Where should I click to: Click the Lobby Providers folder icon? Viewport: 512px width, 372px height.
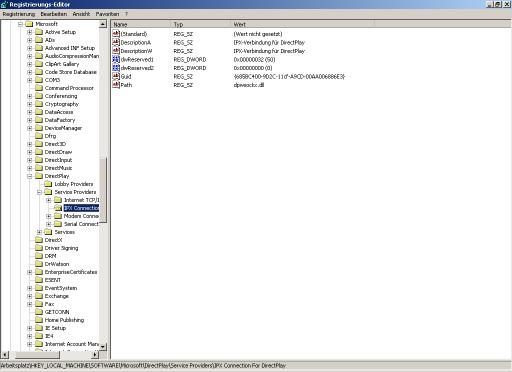(x=48, y=184)
